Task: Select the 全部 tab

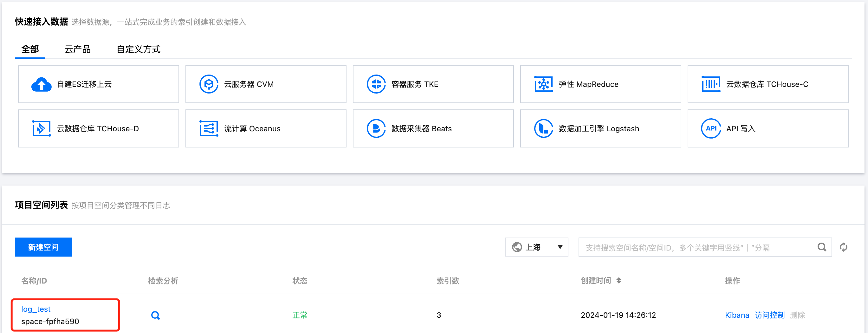Action: (x=30, y=49)
